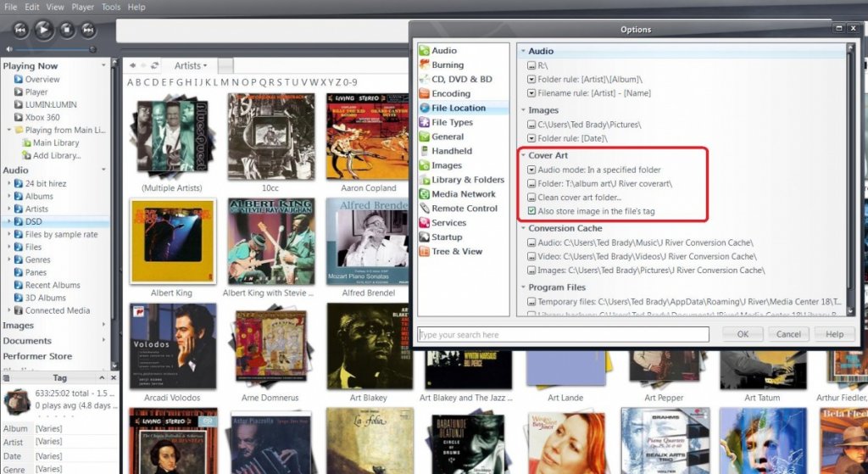Open the Artists view dropdown

click(191, 65)
